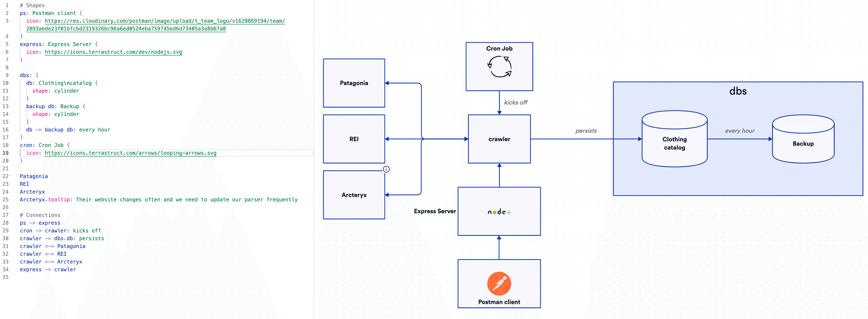Screen dimensions: 868x319
Task: Click the Express Server label
Action: [x=435, y=211]
